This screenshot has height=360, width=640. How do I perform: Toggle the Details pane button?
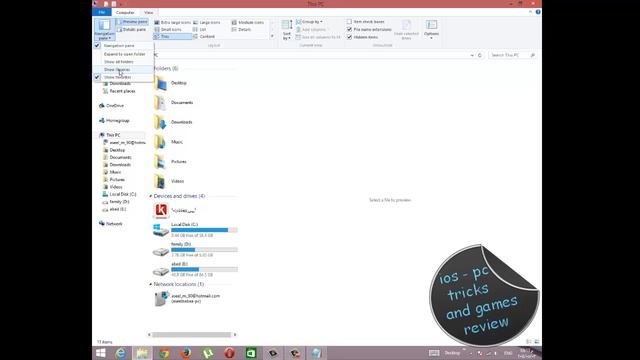tap(131, 30)
